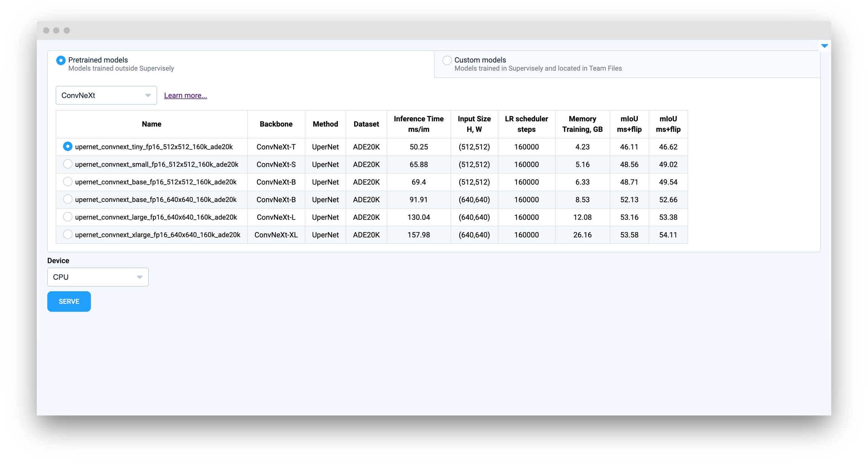Screen dimensions: 868x468
Task: Click the memory value 6.33
Action: click(x=582, y=182)
